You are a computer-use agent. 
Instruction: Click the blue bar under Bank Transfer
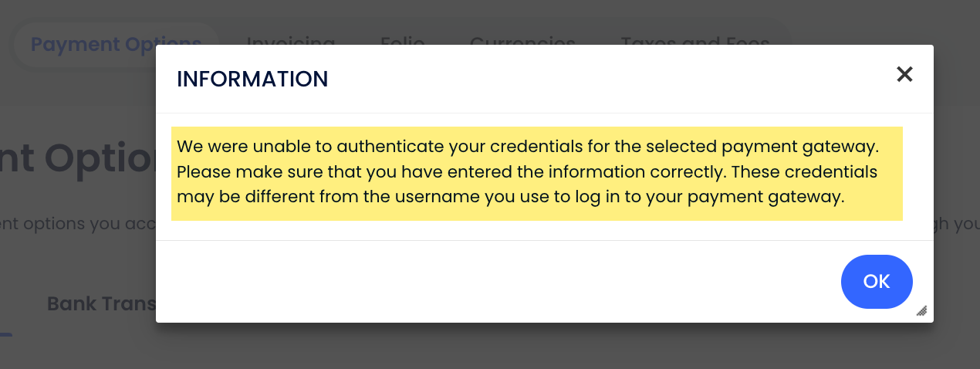pyautogui.click(x=5, y=335)
